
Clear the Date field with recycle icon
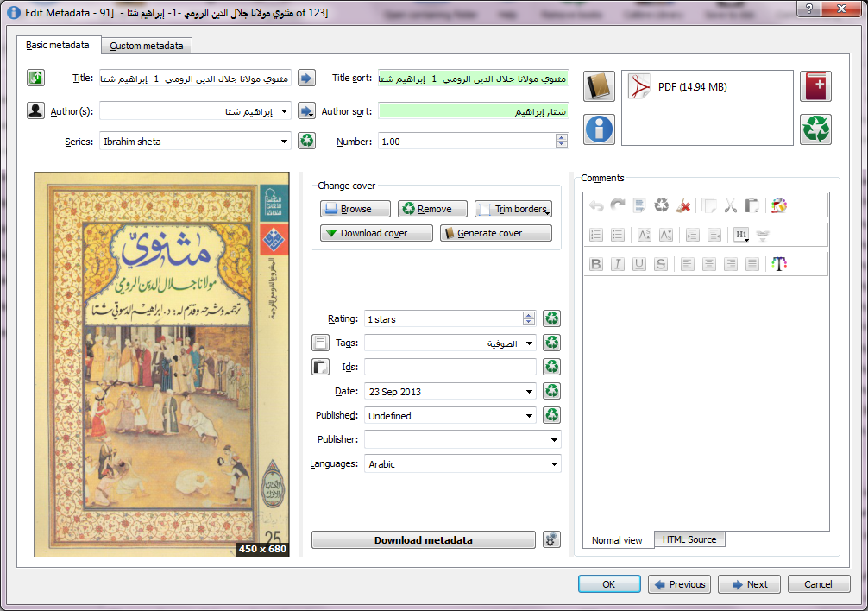click(552, 391)
